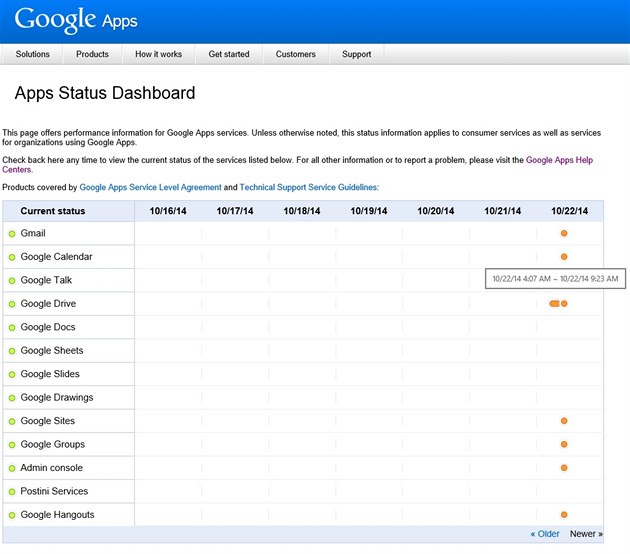The image size is (630, 554).
Task: Click the Google Talk service name
Action: (x=46, y=280)
